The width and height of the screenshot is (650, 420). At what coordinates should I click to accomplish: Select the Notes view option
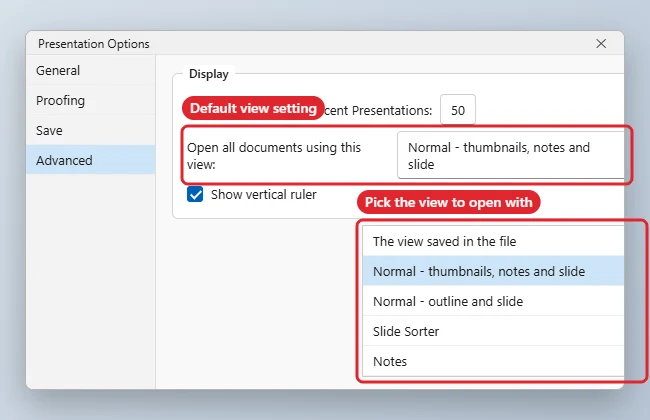[x=493, y=361]
